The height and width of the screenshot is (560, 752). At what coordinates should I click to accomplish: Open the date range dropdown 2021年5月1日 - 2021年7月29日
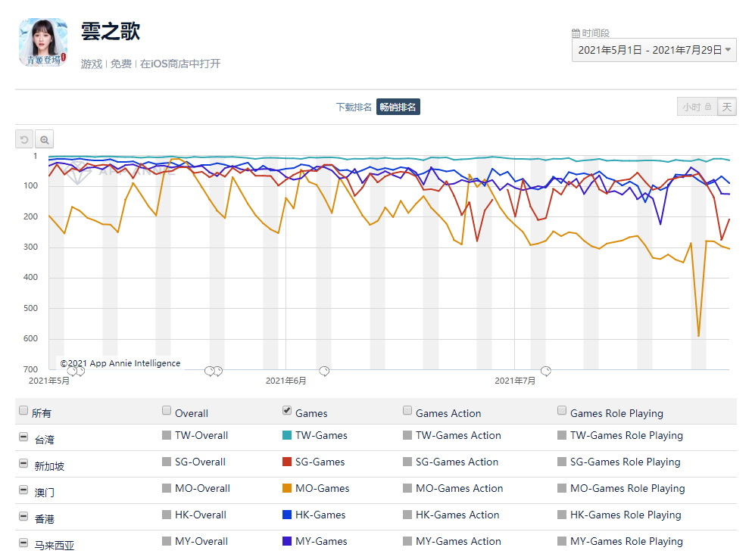654,50
